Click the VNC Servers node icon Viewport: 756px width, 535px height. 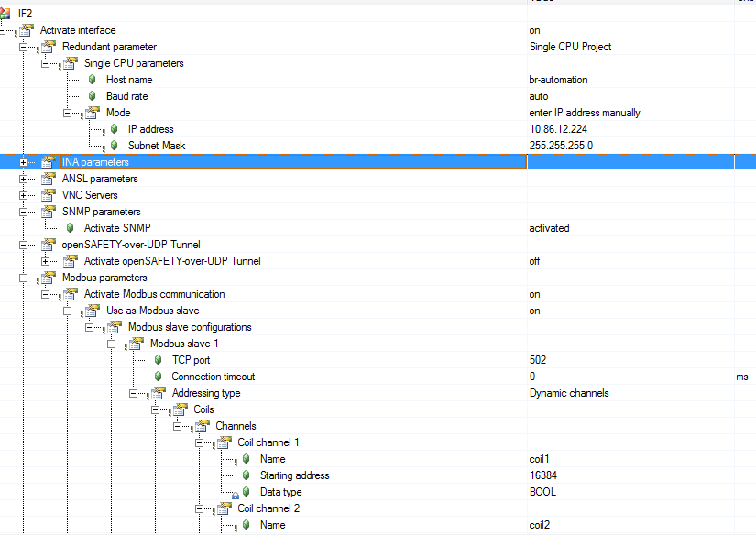47,195
